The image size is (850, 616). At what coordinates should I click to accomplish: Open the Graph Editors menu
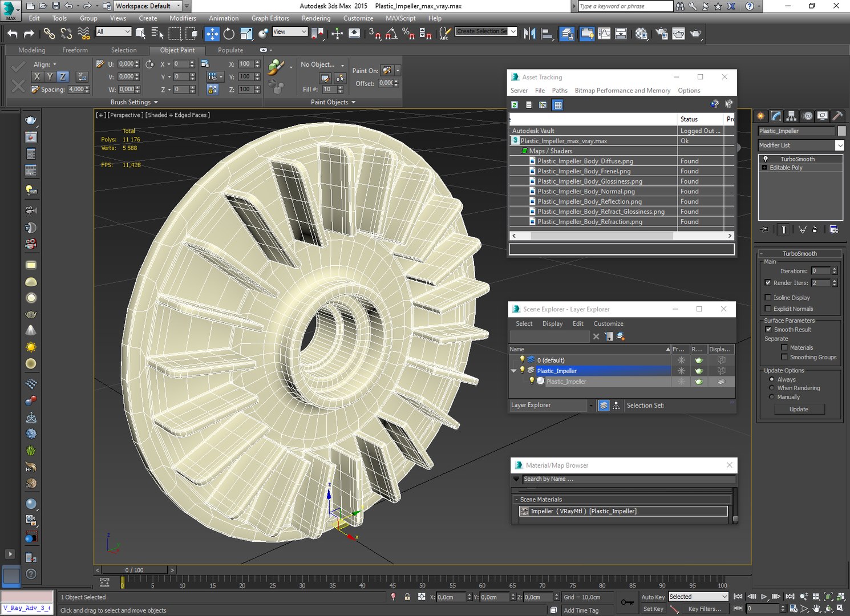(x=270, y=18)
